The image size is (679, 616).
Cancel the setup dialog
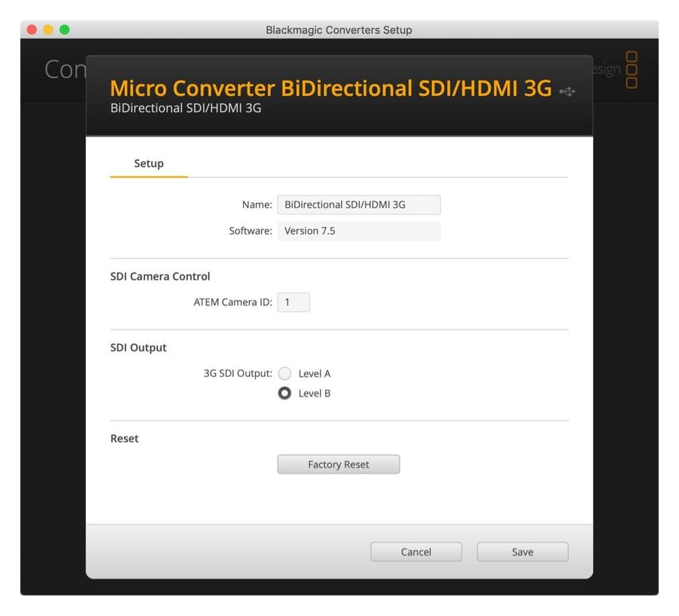pos(416,552)
